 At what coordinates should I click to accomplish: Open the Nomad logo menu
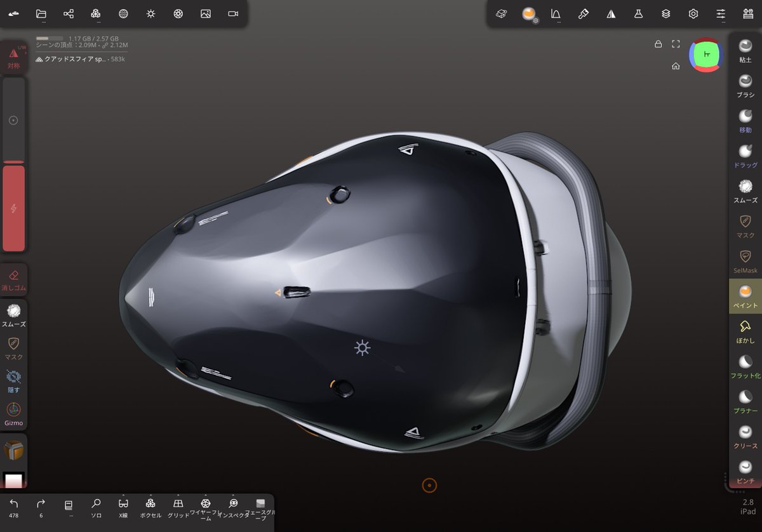(13, 13)
